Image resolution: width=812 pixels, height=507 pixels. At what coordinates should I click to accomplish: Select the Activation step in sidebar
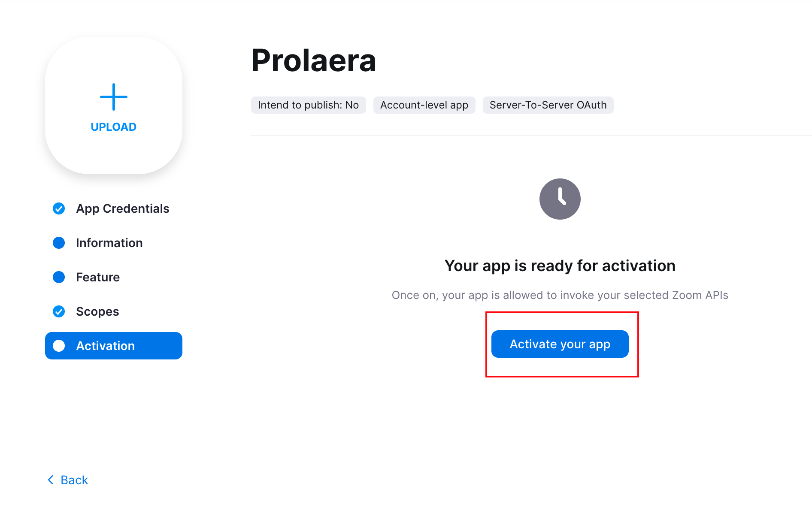(105, 346)
